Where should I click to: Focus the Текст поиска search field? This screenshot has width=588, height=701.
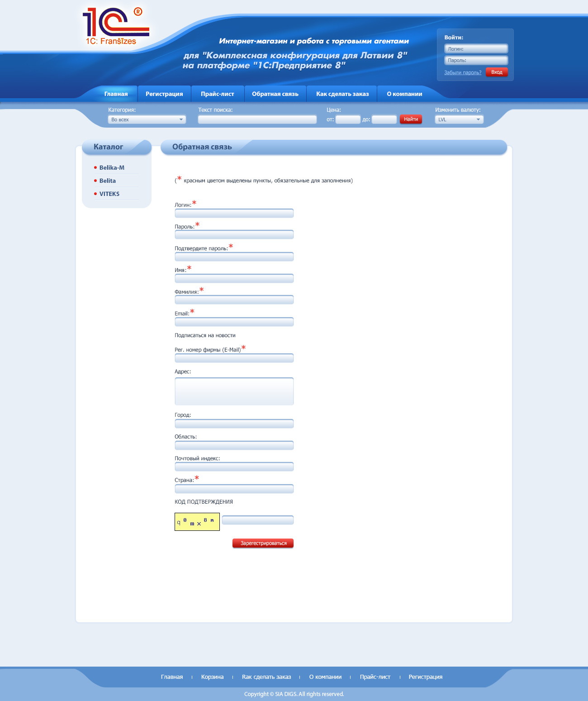pyautogui.click(x=257, y=119)
